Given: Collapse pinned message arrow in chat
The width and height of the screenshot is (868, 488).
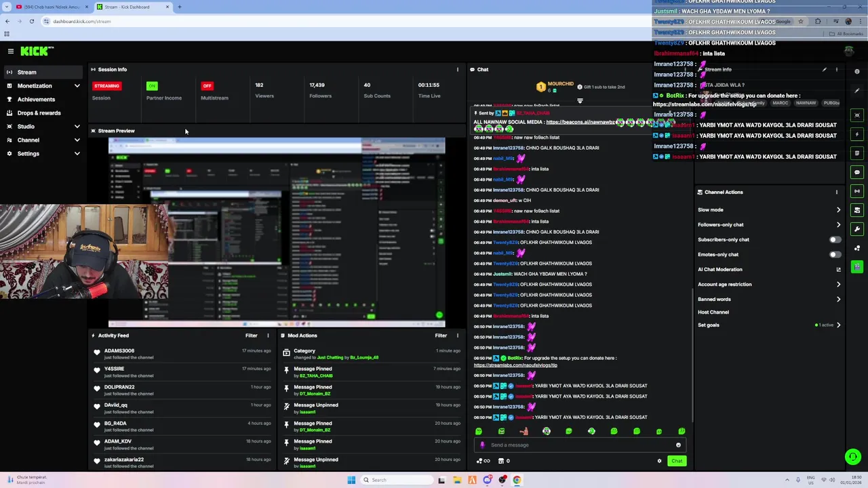Looking at the screenshot, I should [580, 101].
